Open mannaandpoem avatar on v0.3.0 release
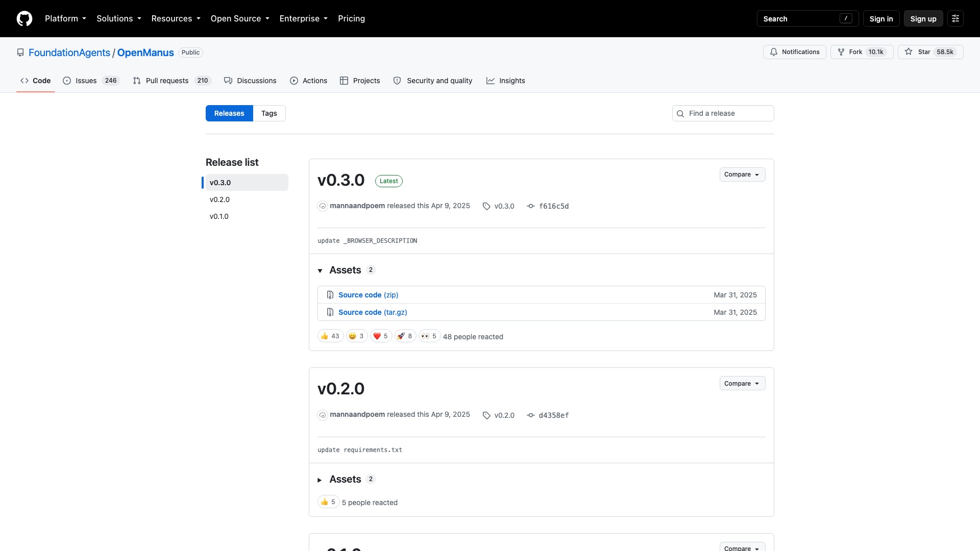Viewport: 980px width, 551px height. (323, 206)
